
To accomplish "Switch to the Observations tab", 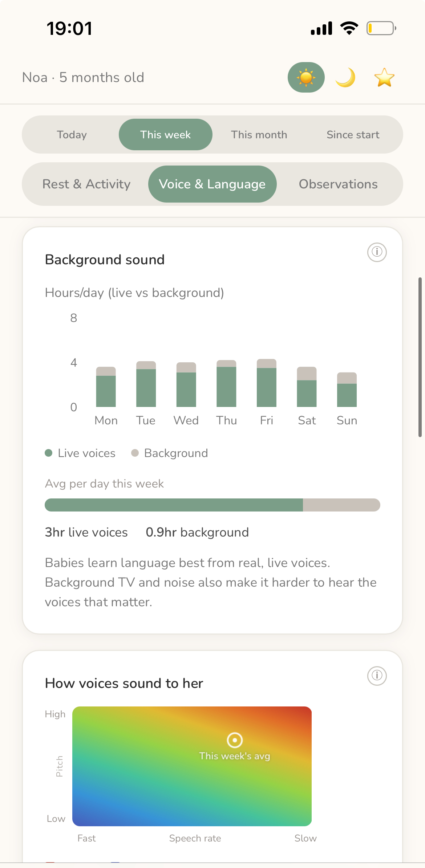I will pos(338,184).
